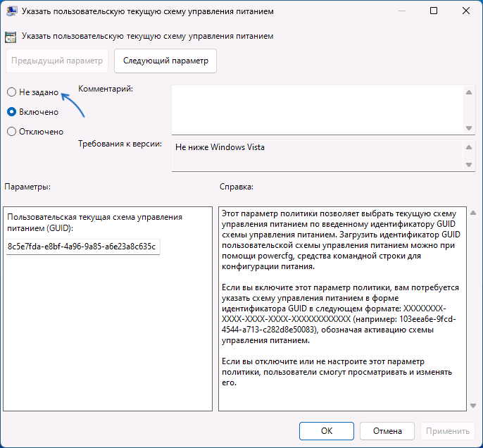Click the 'Комментарий:' label
Viewport: 483px width, 448px height.
coord(106,89)
